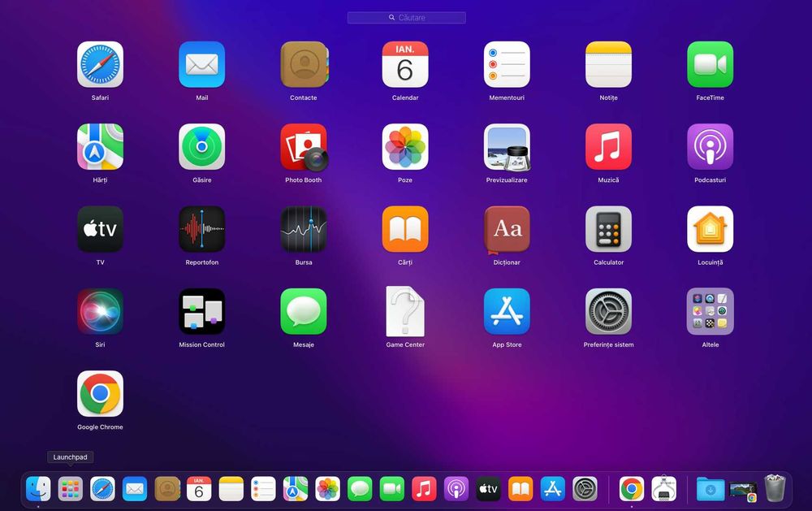Open the Muzică app in Launchpad
Screen dimensions: 812x511
pos(608,147)
